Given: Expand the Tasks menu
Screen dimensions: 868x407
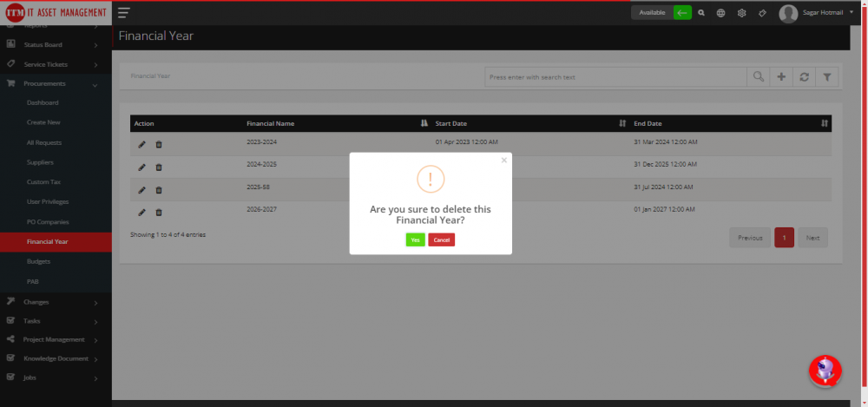Looking at the screenshot, I should click(56, 321).
